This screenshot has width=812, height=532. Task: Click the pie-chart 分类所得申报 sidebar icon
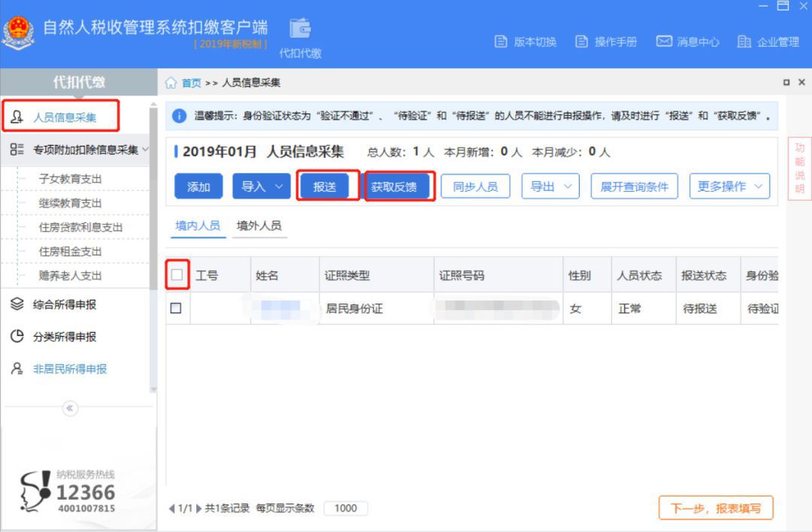[17, 337]
